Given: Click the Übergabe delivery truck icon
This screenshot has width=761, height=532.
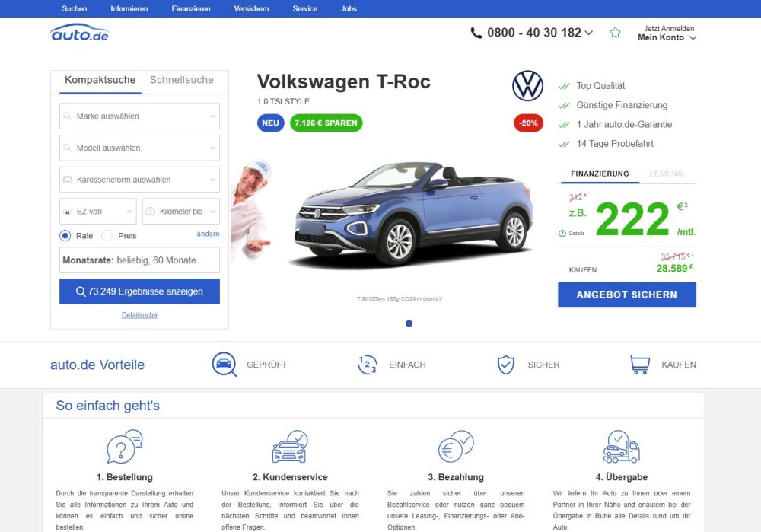Looking at the screenshot, I should click(621, 447).
